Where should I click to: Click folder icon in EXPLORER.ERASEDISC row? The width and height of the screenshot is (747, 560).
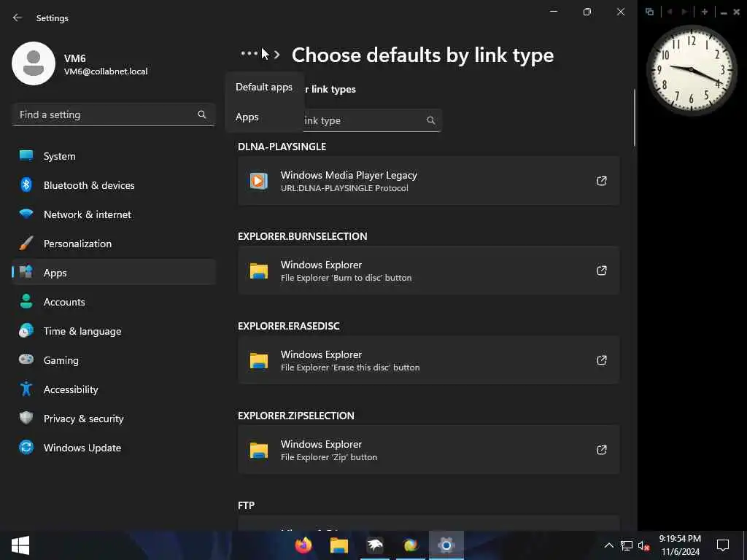[259, 360]
